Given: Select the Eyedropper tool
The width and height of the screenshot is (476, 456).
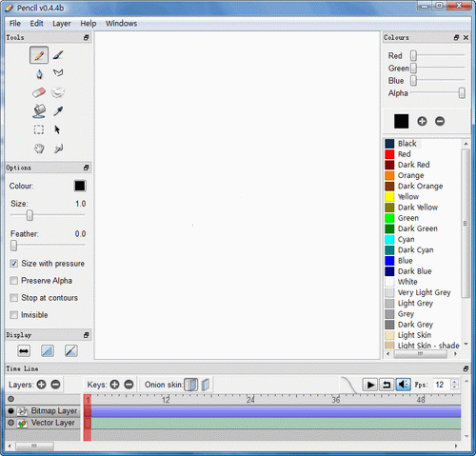Looking at the screenshot, I should [58, 111].
